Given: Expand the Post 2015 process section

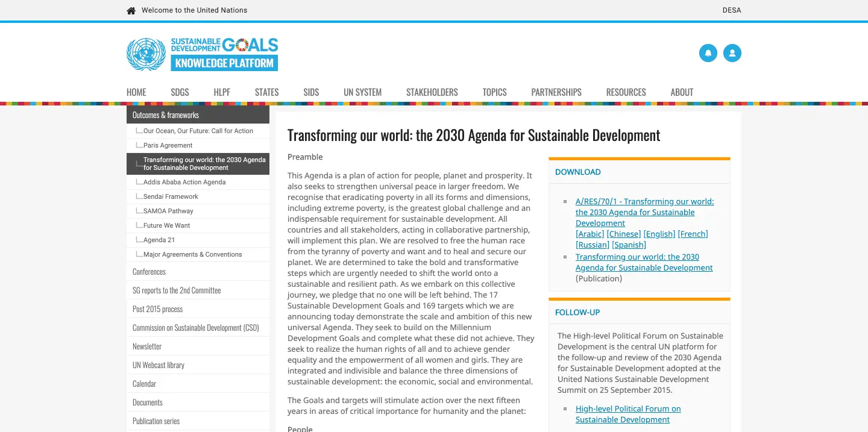Looking at the screenshot, I should click(x=198, y=309).
